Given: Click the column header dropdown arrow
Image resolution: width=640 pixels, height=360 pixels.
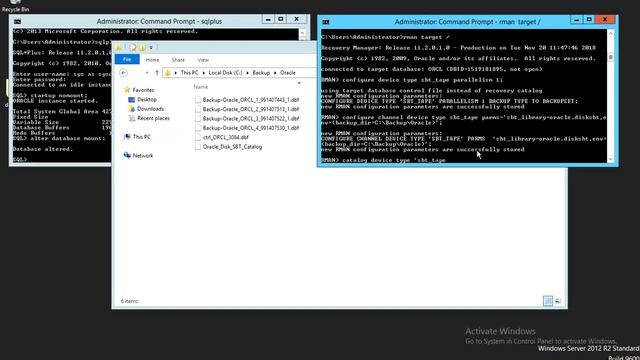Looking at the screenshot, I should [x=299, y=83].
